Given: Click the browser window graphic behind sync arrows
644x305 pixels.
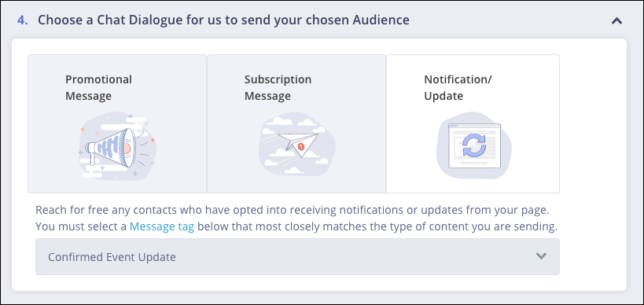Looking at the screenshot, I should point(474,145).
